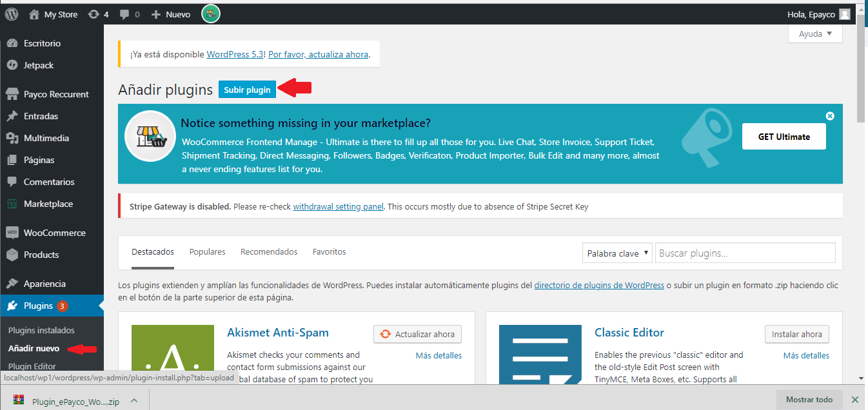Click the Escritorio dashboard icon
This screenshot has height=410, width=868.
pos(12,43)
